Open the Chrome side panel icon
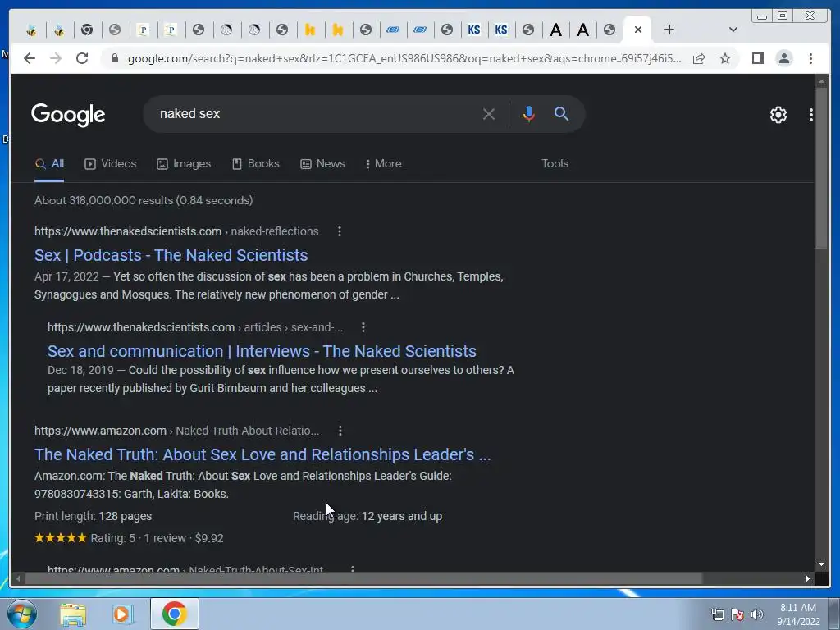The width and height of the screenshot is (840, 630). click(x=757, y=58)
